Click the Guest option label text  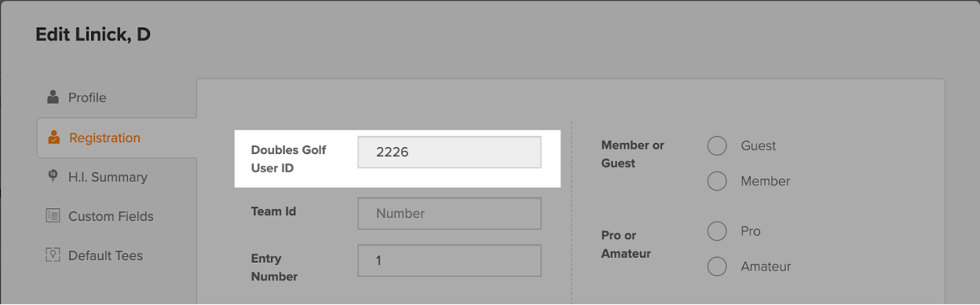759,145
